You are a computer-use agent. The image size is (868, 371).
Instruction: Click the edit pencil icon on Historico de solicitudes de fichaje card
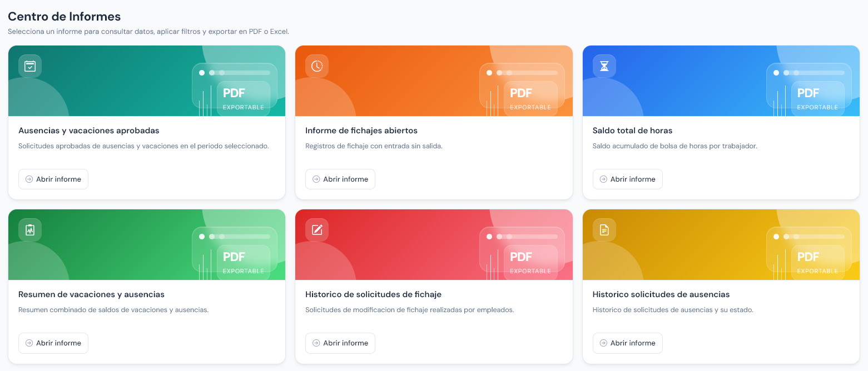tap(317, 230)
